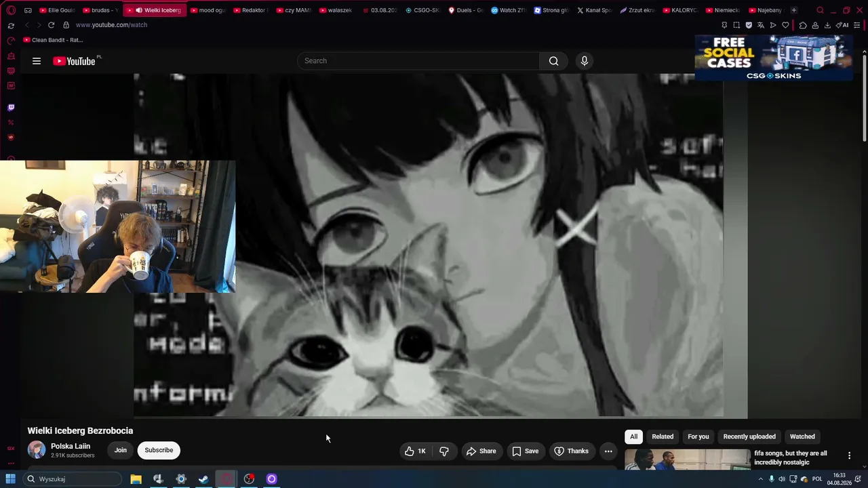This screenshot has height=488, width=868.
Task: Open the player toolbar play icon
Action: [773, 25]
